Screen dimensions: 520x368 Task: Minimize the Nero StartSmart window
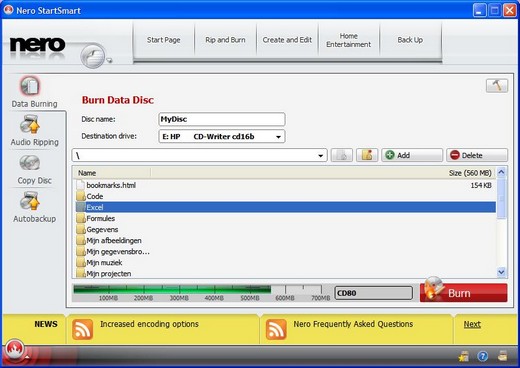[479, 10]
